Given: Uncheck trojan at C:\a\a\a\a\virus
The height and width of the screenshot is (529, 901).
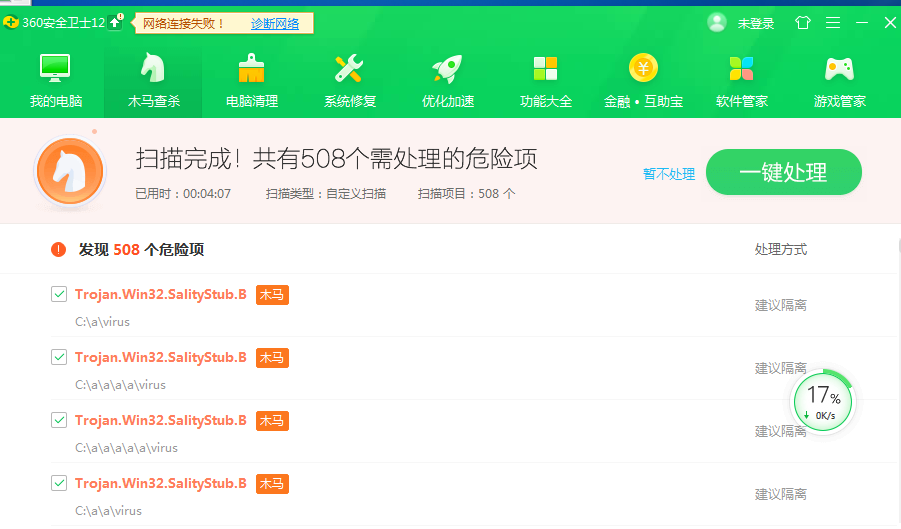Looking at the screenshot, I should click(59, 357).
